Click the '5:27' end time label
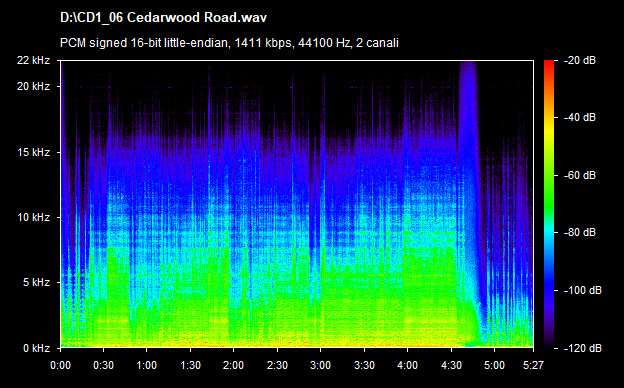Image resolution: width=624 pixels, height=388 pixels. pos(533,365)
